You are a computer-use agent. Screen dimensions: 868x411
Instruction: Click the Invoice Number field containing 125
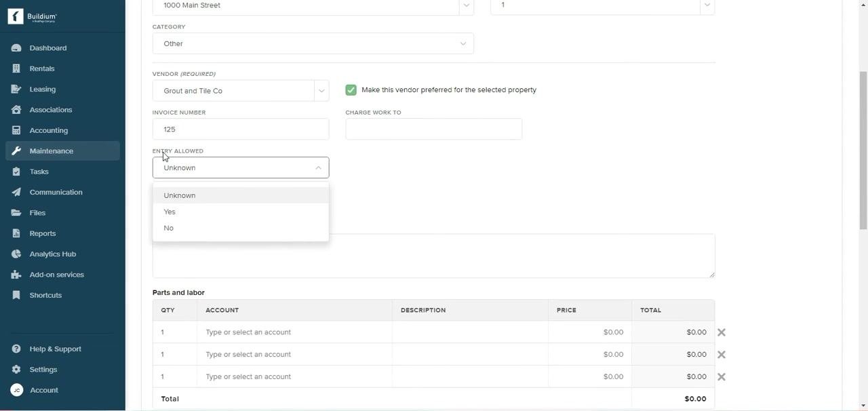point(241,129)
